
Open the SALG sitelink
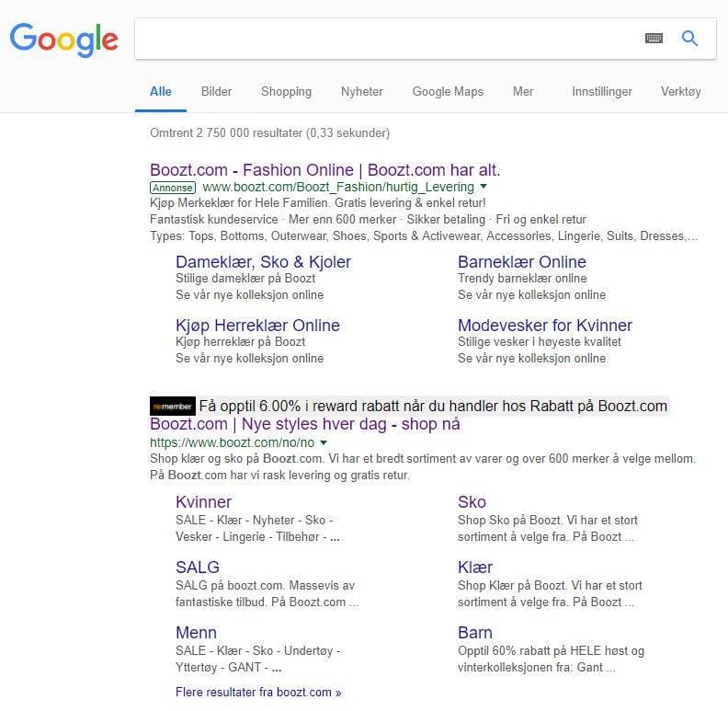[x=197, y=568]
